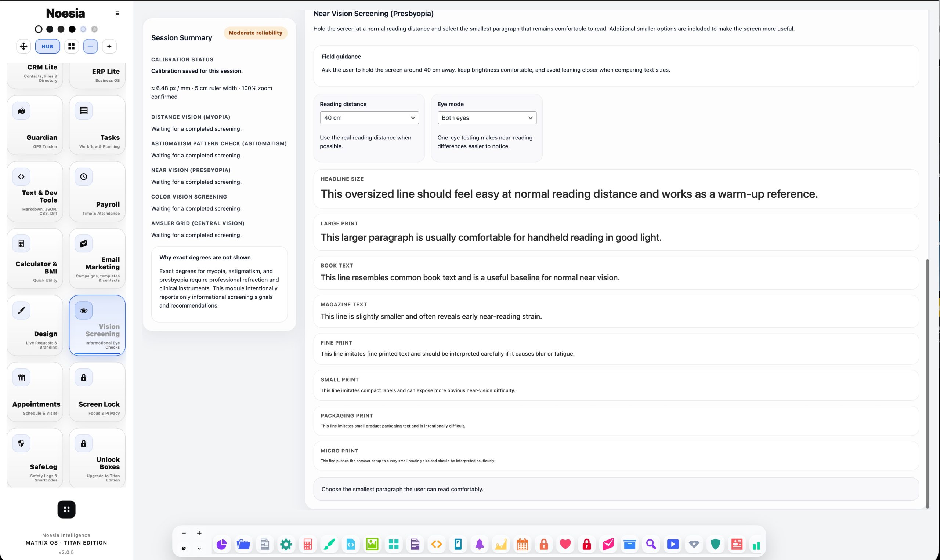
Task: Click the green paintbrush dock icon
Action: coord(329,544)
